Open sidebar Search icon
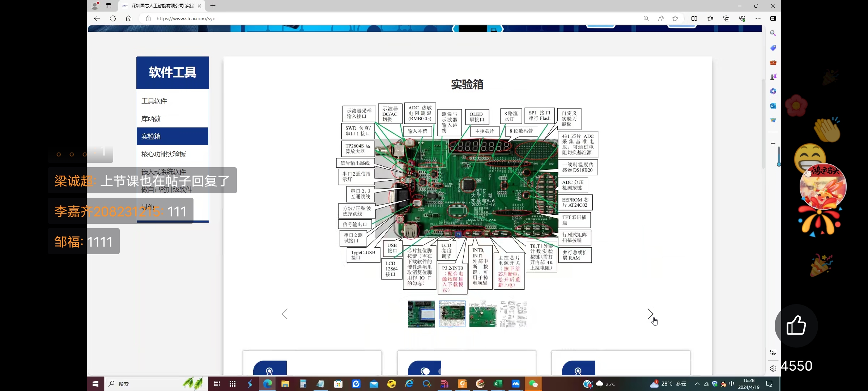The height and width of the screenshot is (391, 868). [773, 33]
